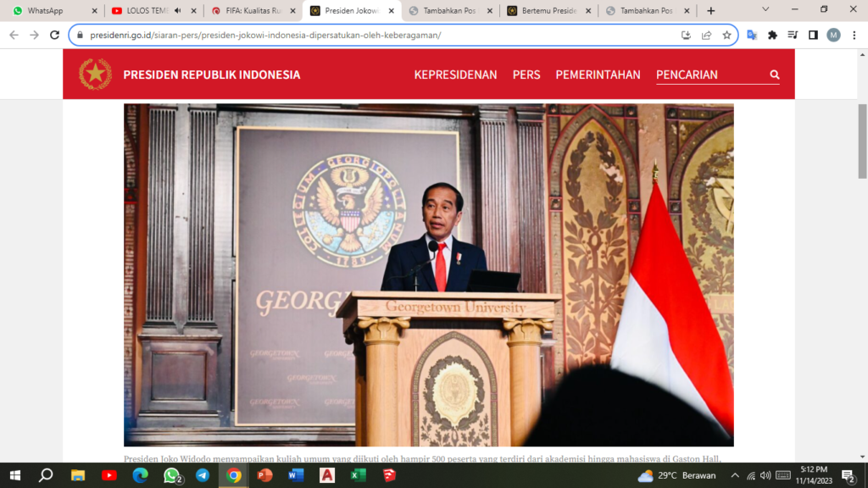Open Windows Start menu
Viewport: 868px width, 488px height.
pos(15,475)
